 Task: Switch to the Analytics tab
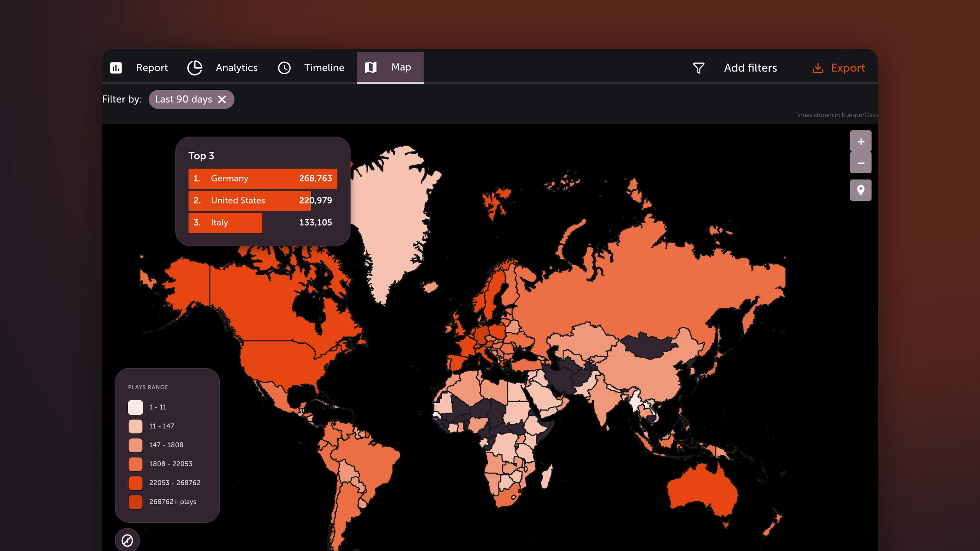pyautogui.click(x=223, y=68)
